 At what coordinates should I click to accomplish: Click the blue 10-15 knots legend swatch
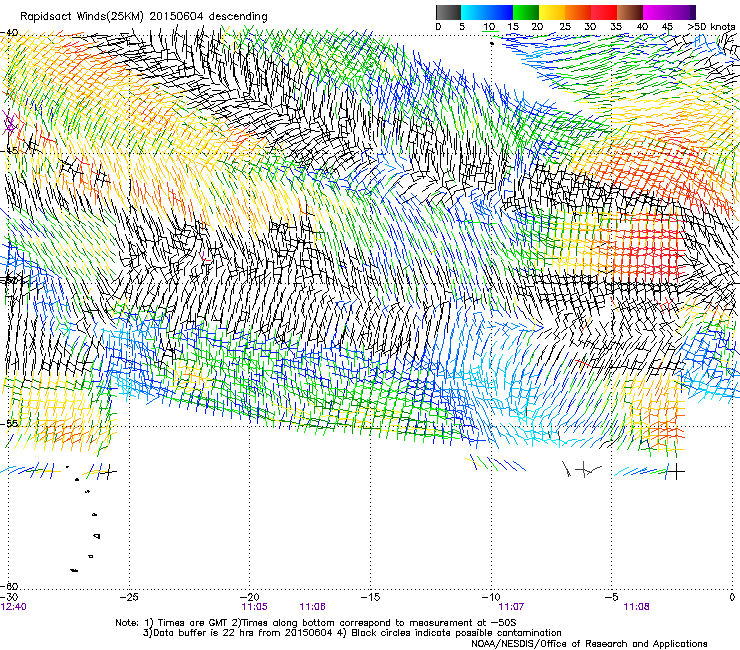[x=500, y=12]
